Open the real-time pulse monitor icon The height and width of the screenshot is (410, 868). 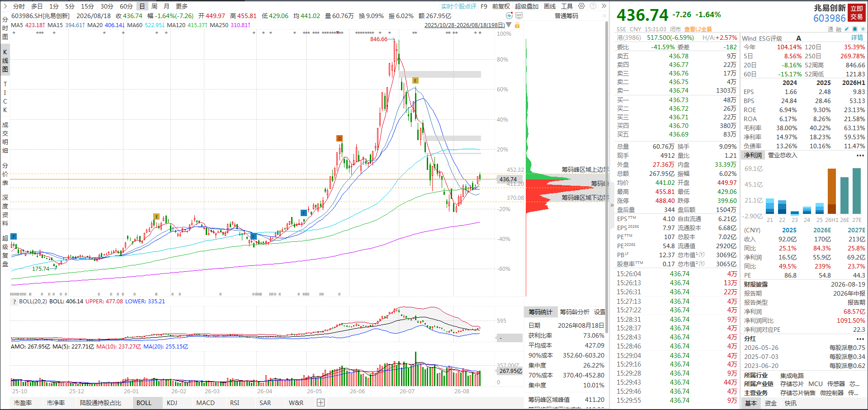509,15
